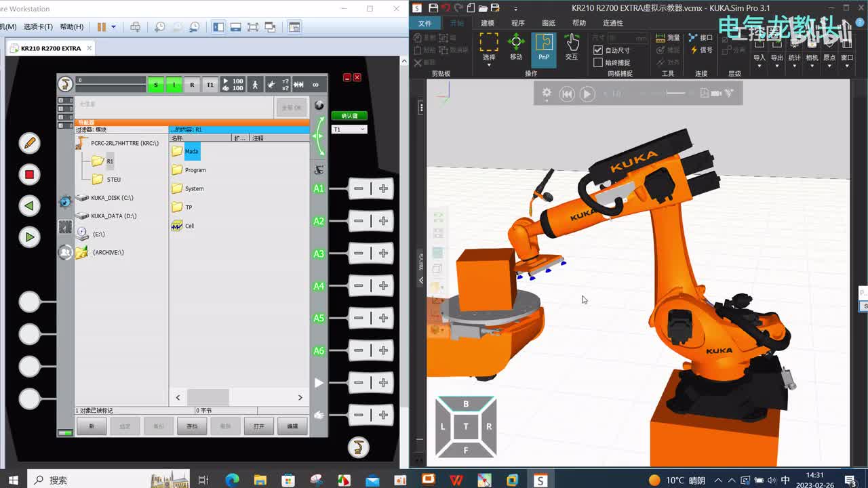This screenshot has width=868, height=488.
Task: Switch to the 建模 ribbon tab
Action: [x=488, y=23]
